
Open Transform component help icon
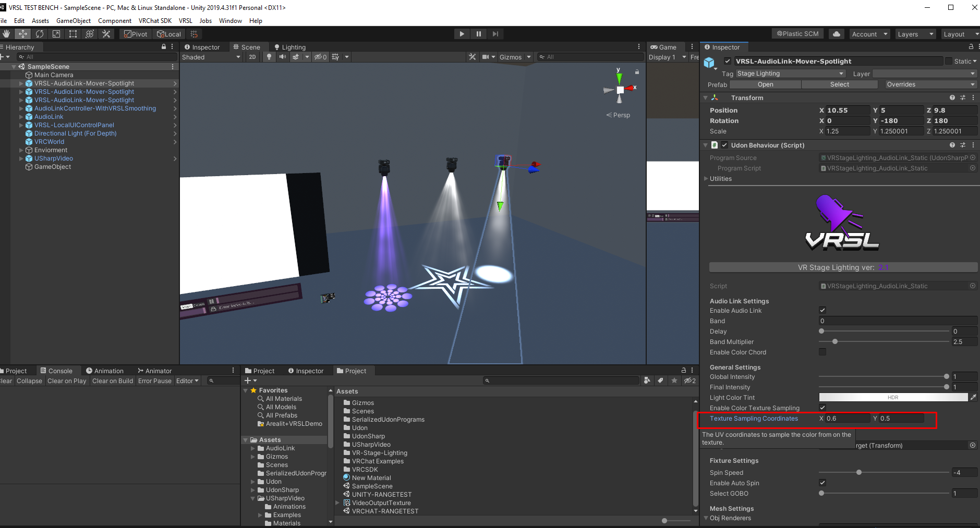pyautogui.click(x=952, y=97)
